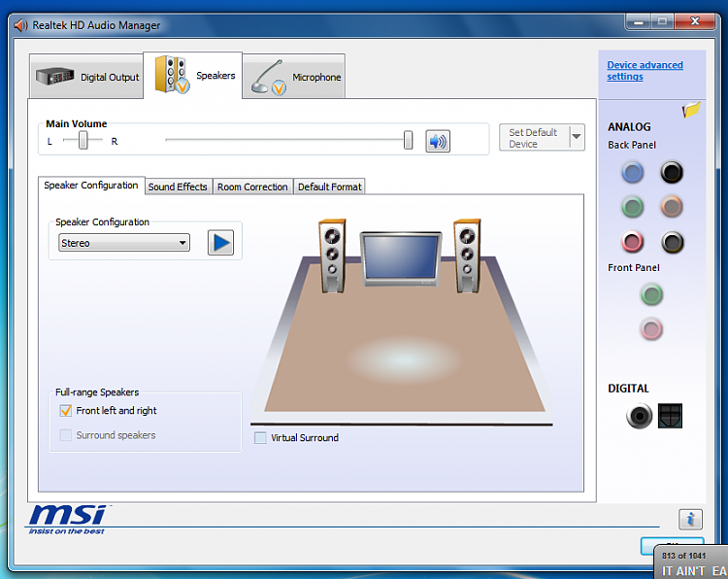This screenshot has height=579, width=728.
Task: Open the Sound Effects tab
Action: [x=179, y=187]
